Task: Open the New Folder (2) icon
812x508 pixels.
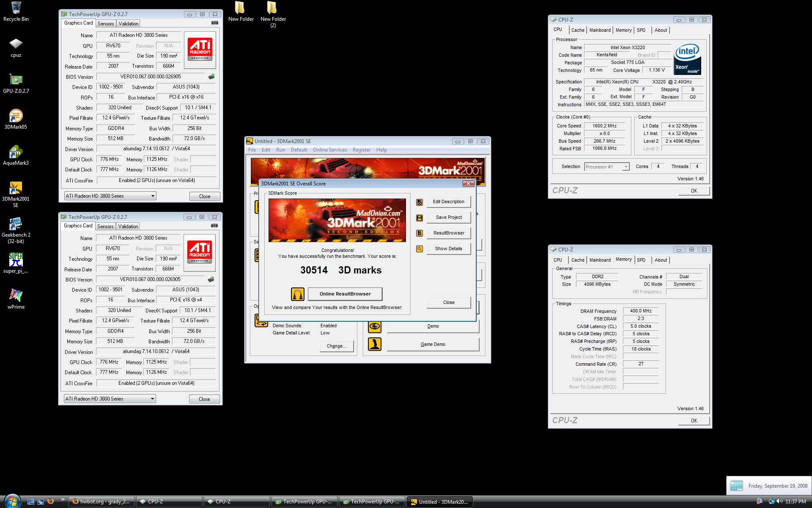Action: pyautogui.click(x=273, y=14)
